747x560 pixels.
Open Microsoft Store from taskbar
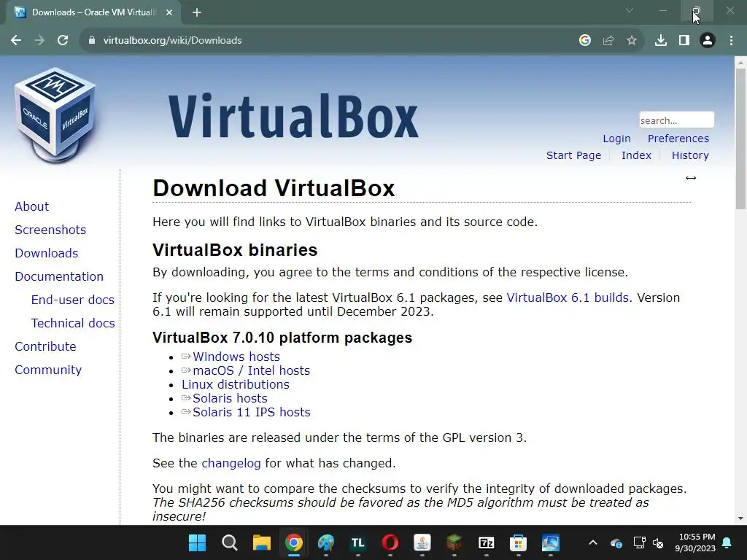pos(519,542)
